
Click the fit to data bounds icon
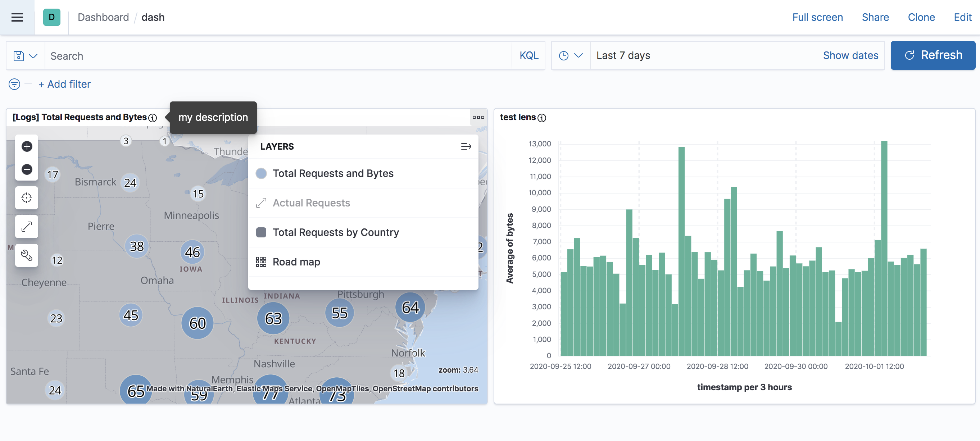[27, 198]
